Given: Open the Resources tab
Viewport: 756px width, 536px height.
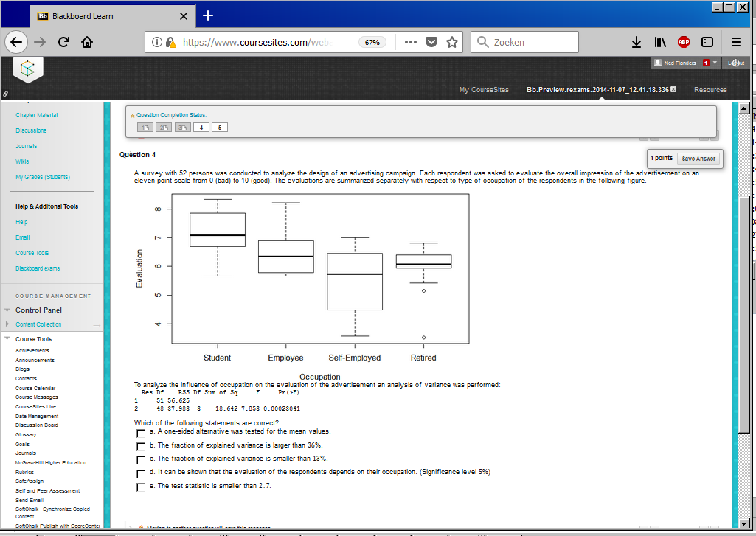Looking at the screenshot, I should pos(710,90).
